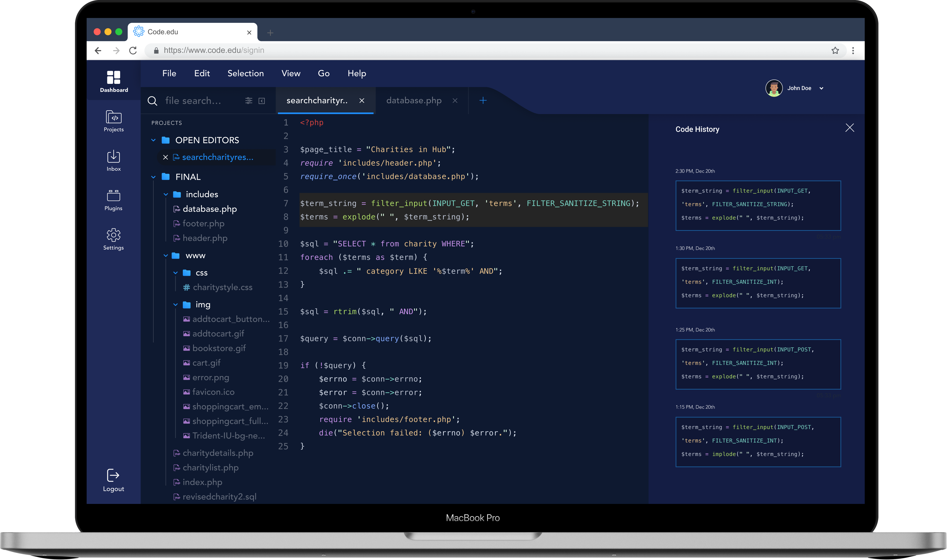Open the Go menu
This screenshot has width=947, height=560.
[x=324, y=74]
